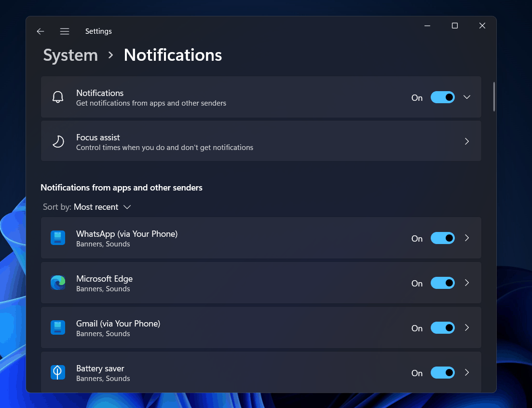Toggle off Microsoft Edge notifications
The width and height of the screenshot is (532, 408).
click(x=442, y=283)
